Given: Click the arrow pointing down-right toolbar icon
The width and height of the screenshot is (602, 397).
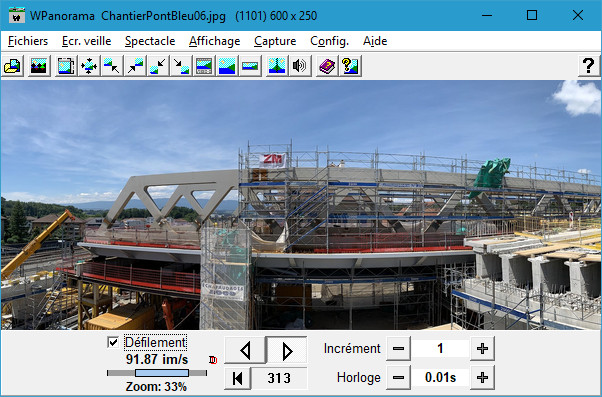Looking at the screenshot, I should coord(181,66).
